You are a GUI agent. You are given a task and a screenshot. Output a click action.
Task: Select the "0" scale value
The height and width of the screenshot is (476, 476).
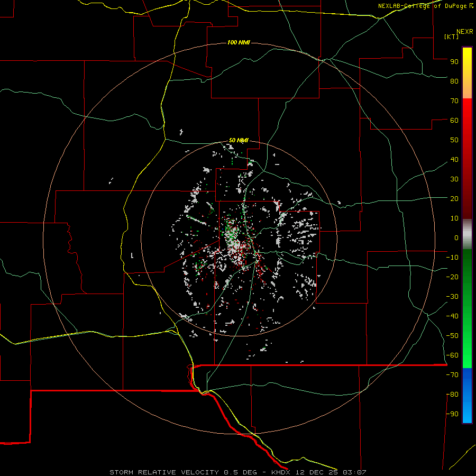[456, 237]
